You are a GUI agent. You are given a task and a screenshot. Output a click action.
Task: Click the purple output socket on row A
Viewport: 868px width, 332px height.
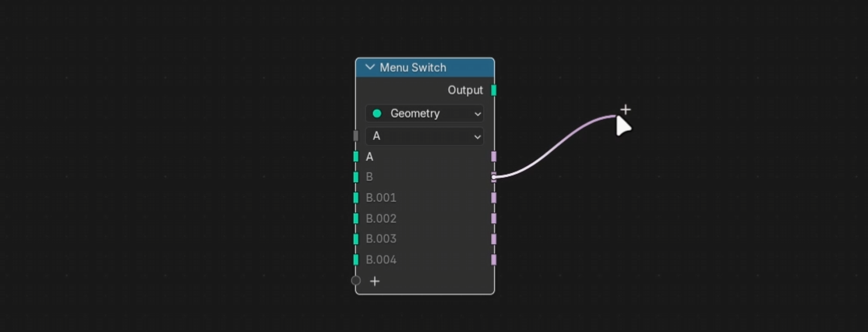click(x=494, y=157)
